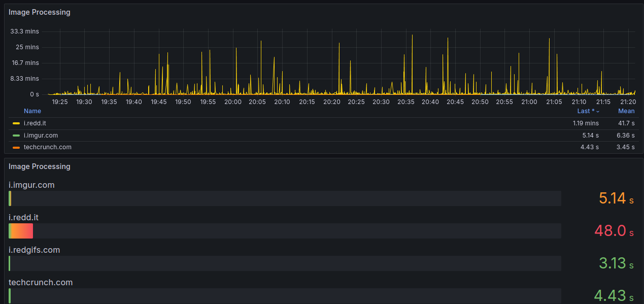Image resolution: width=644 pixels, height=304 pixels.
Task: Click the i.imgur.com bar gauge
Action: (285, 198)
